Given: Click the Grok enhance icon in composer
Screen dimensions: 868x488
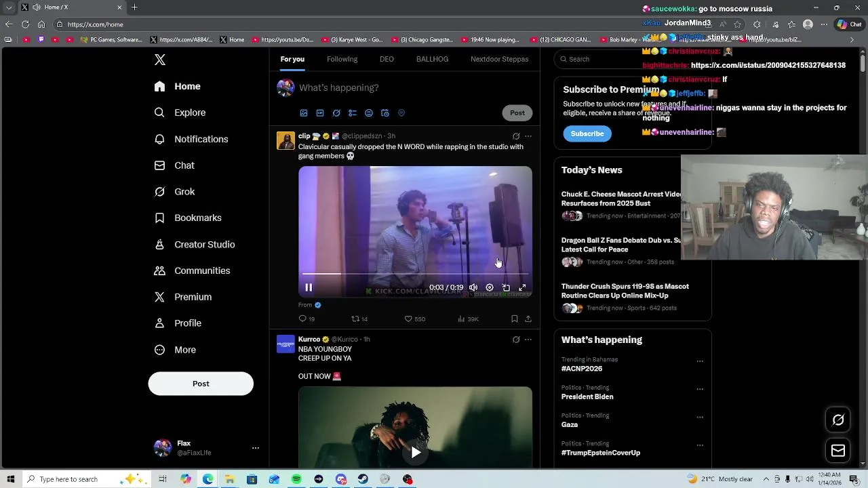Looking at the screenshot, I should 336,113.
